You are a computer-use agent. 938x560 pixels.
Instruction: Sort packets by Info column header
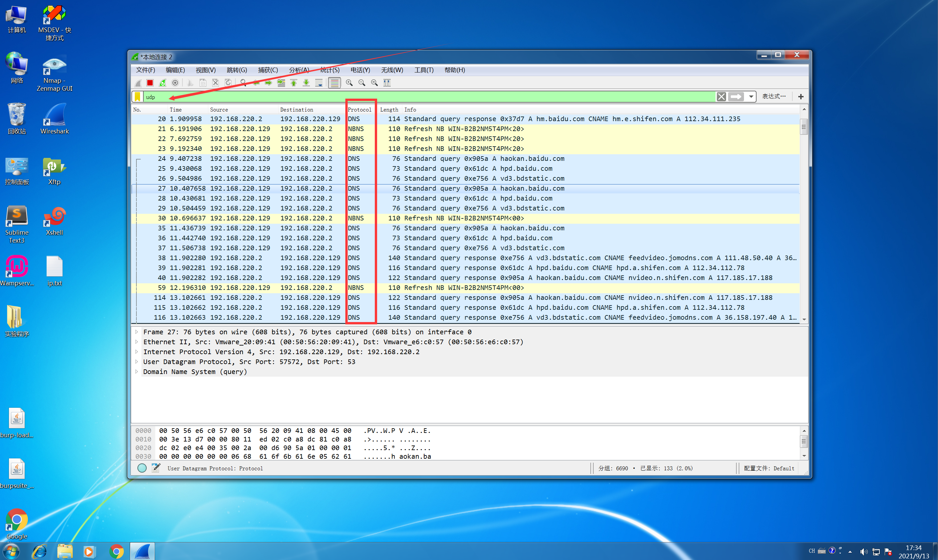coord(600,110)
